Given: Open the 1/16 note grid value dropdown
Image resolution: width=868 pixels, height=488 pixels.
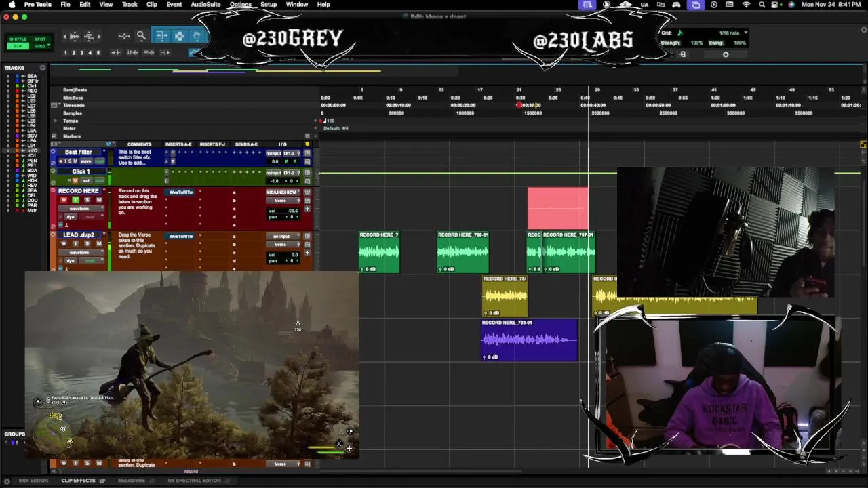Looking at the screenshot, I should tap(745, 33).
